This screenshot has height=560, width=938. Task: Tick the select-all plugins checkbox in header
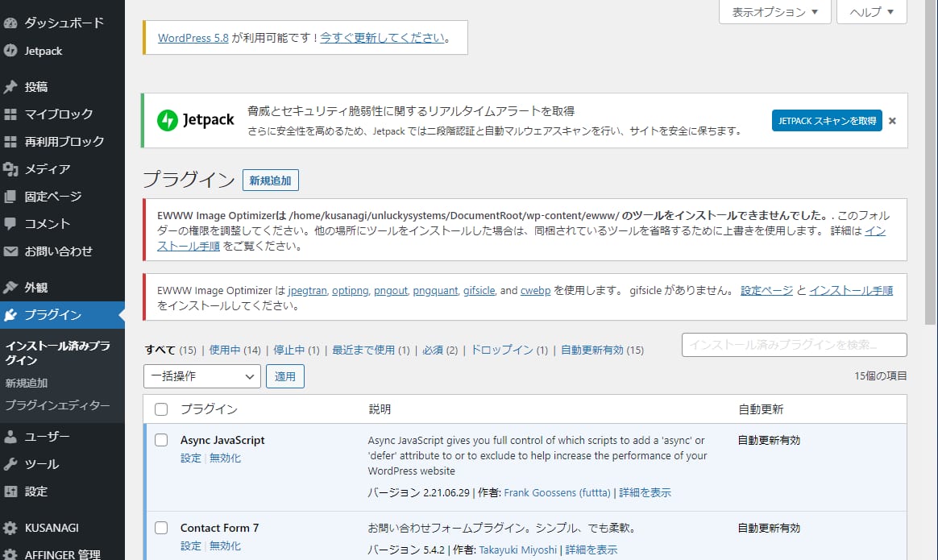click(161, 409)
